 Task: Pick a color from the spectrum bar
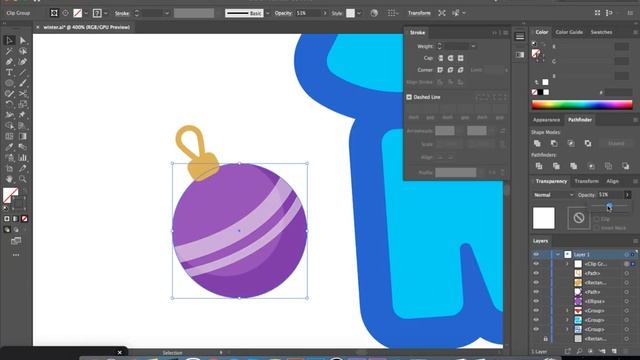tap(582, 104)
